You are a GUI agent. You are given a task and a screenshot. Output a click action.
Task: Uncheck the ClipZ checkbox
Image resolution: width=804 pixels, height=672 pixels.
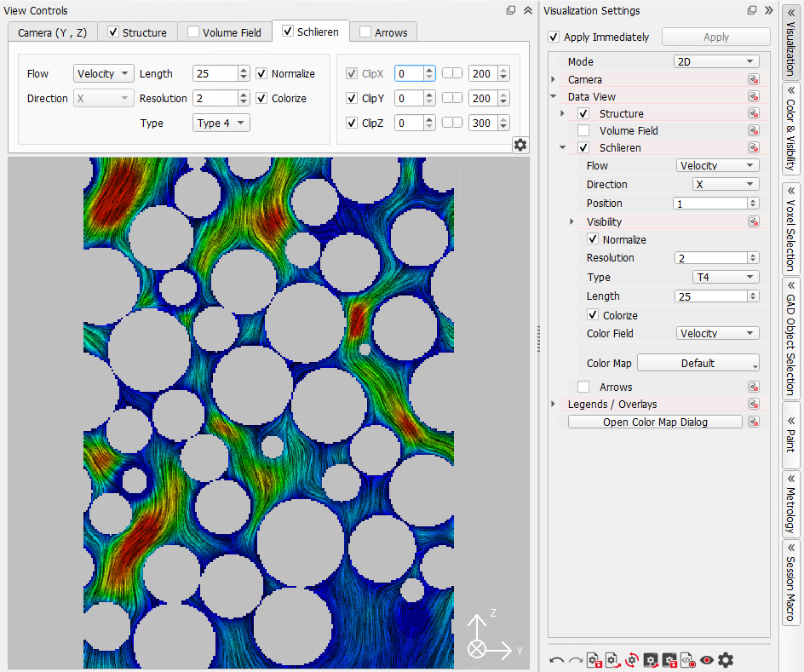352,123
